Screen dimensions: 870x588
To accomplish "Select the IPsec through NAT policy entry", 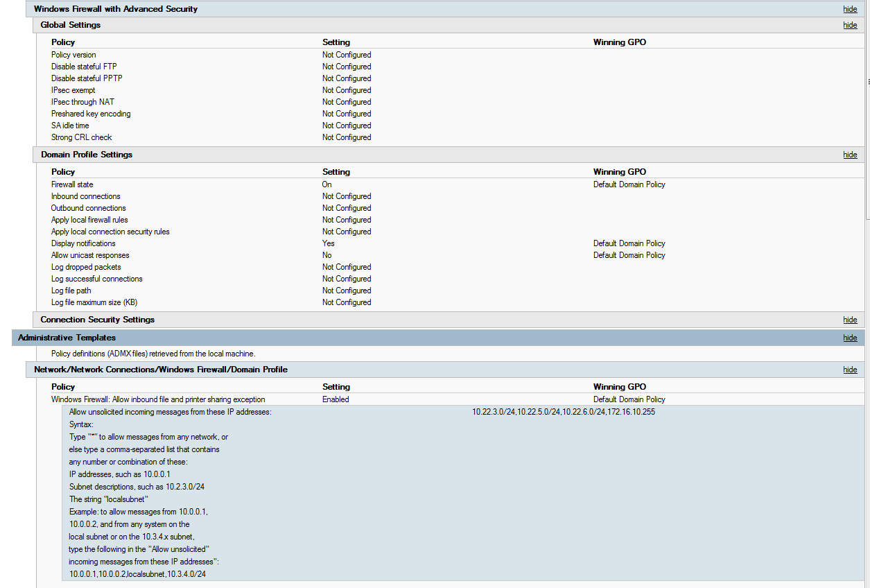I will tap(82, 101).
